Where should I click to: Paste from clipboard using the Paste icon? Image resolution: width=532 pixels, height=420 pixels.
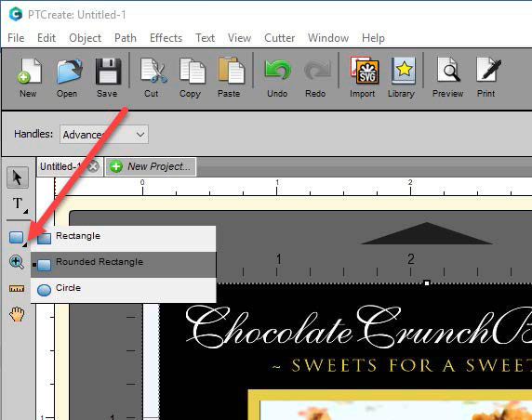pos(231,71)
